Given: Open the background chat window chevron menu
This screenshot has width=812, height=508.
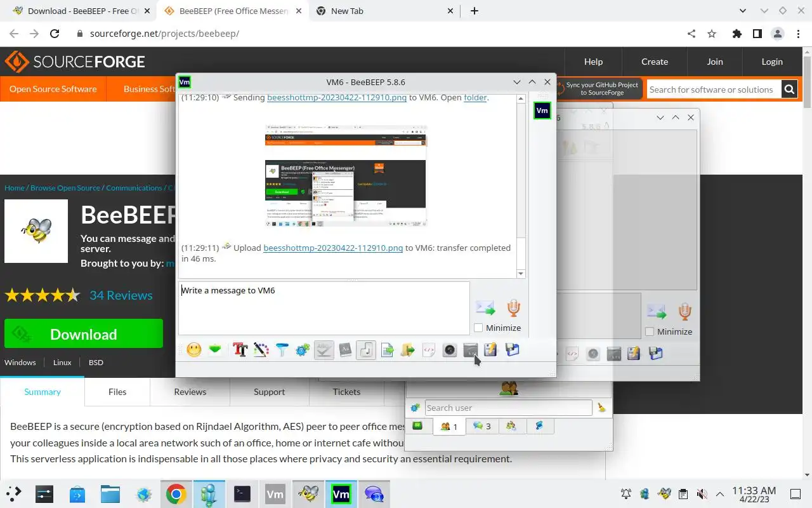Looking at the screenshot, I should click(x=660, y=117).
